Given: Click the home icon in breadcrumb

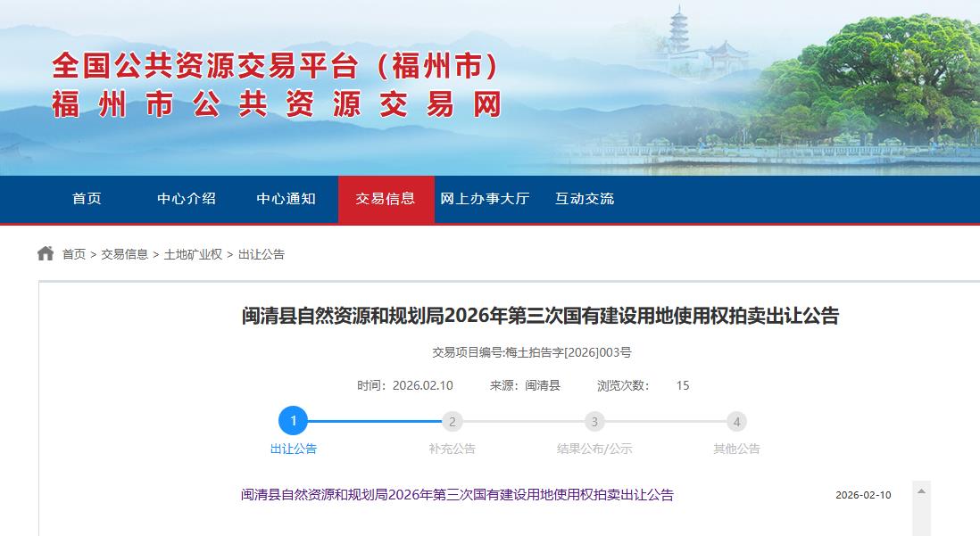Looking at the screenshot, I should (x=46, y=254).
